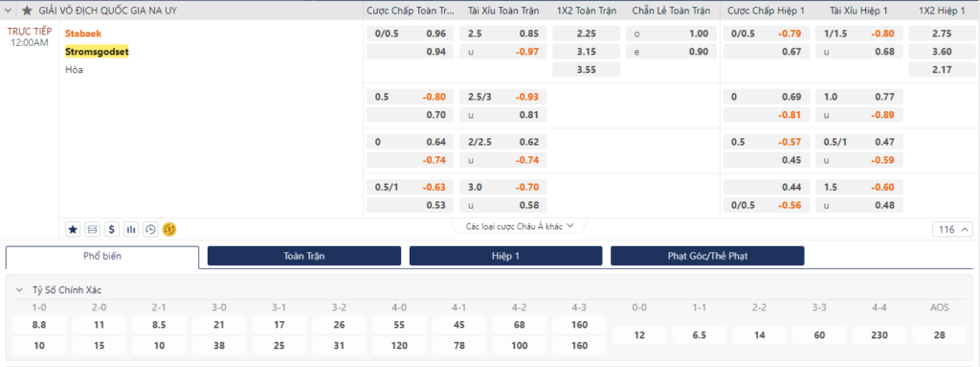Bet correct score 1-0 at 8.8
The image size is (980, 367).
38,325
